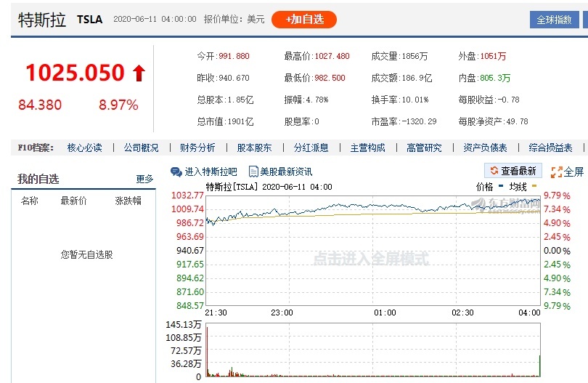Screen dimensions: 588x383
Task: Open the 资产负债表 balance sheet link
Action: pos(485,148)
